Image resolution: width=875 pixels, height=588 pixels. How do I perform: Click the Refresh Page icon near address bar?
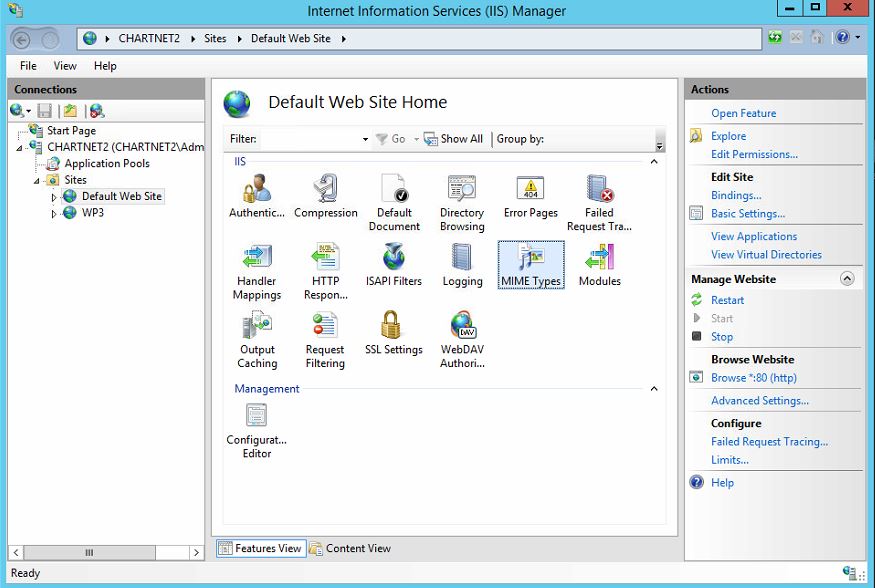coord(775,37)
